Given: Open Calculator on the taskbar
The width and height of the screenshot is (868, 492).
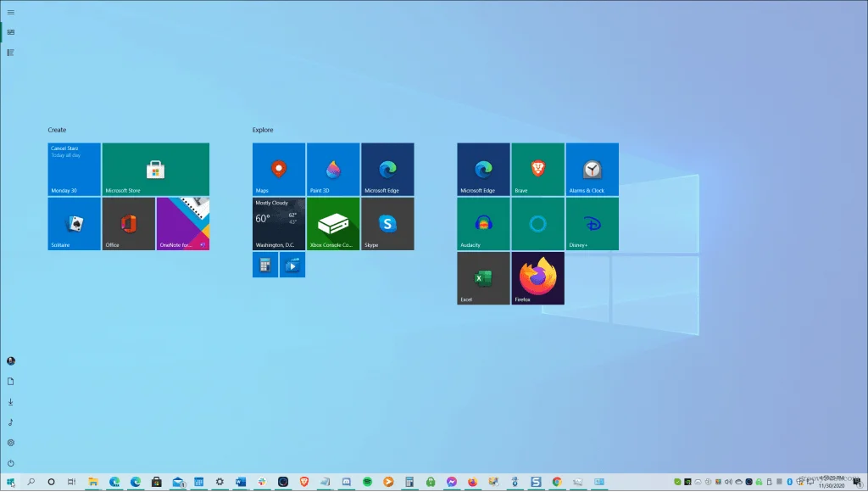Looking at the screenshot, I should [x=409, y=482].
